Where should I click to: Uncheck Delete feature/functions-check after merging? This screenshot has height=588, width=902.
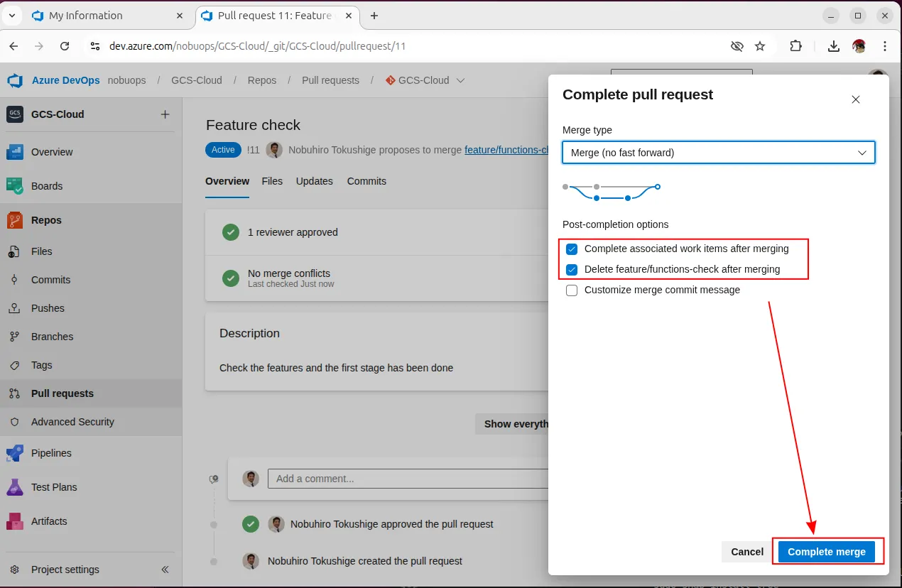pyautogui.click(x=572, y=270)
